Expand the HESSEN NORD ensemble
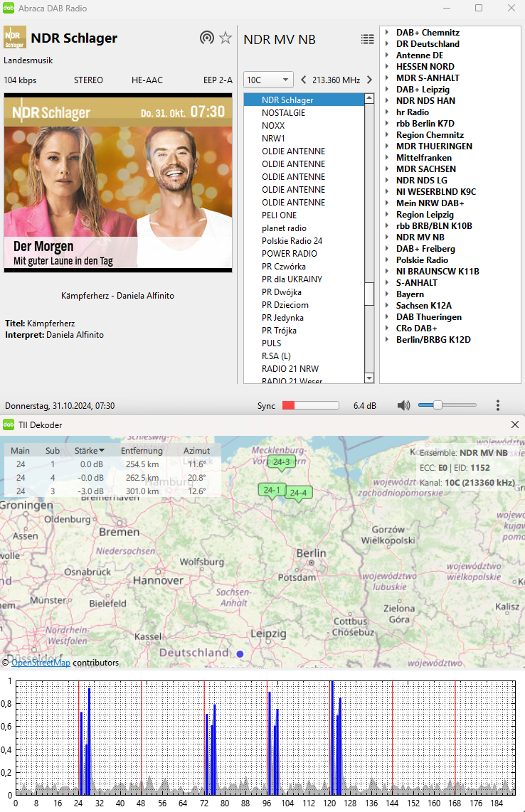525x812 pixels. tap(387, 66)
